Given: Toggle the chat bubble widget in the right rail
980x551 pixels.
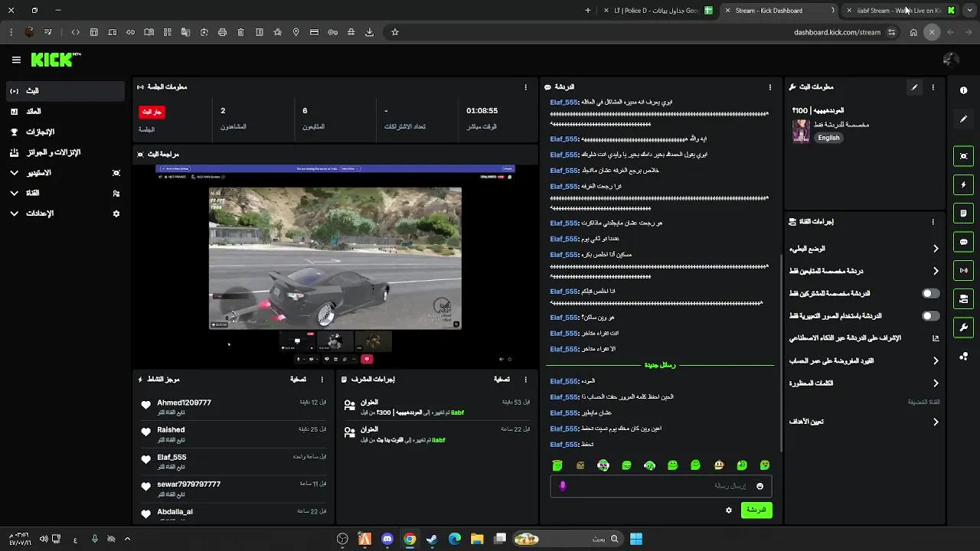Looking at the screenshot, I should click(x=963, y=242).
